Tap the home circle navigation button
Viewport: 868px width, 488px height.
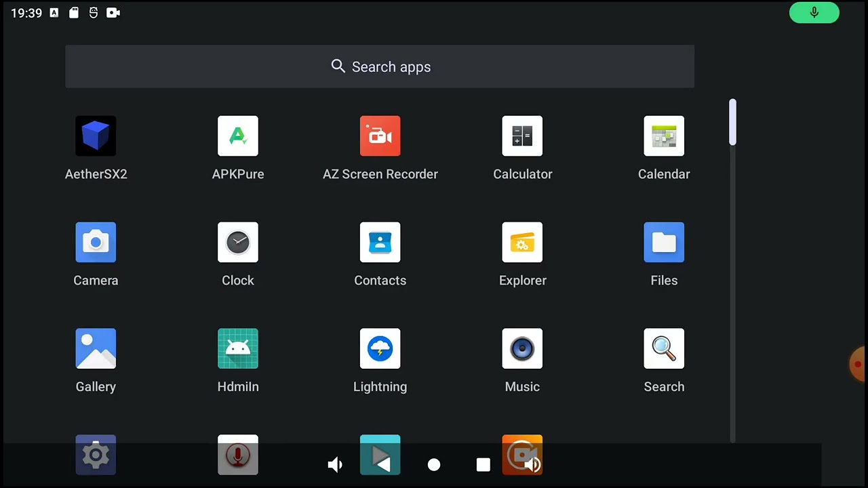[434, 464]
